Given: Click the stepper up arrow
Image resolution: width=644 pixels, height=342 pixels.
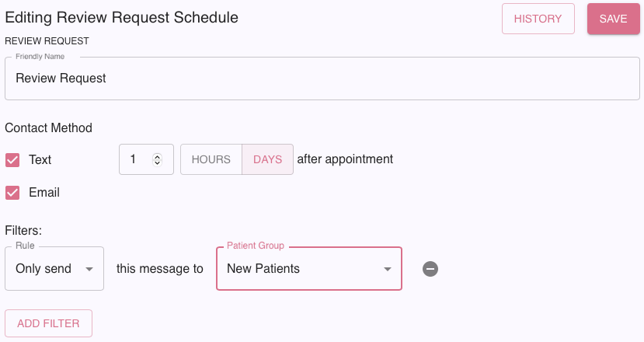Looking at the screenshot, I should click(158, 155).
